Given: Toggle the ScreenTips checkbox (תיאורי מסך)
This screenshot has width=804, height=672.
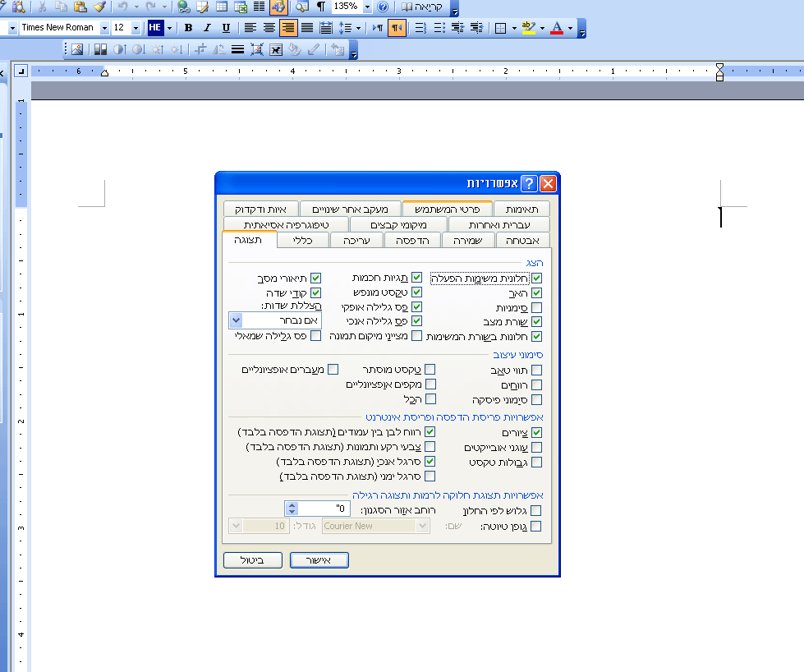Looking at the screenshot, I should (316, 278).
